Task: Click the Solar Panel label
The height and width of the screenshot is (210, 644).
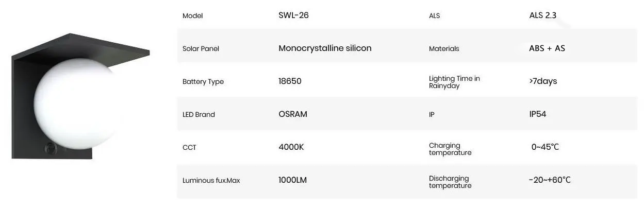Action: coord(201,49)
